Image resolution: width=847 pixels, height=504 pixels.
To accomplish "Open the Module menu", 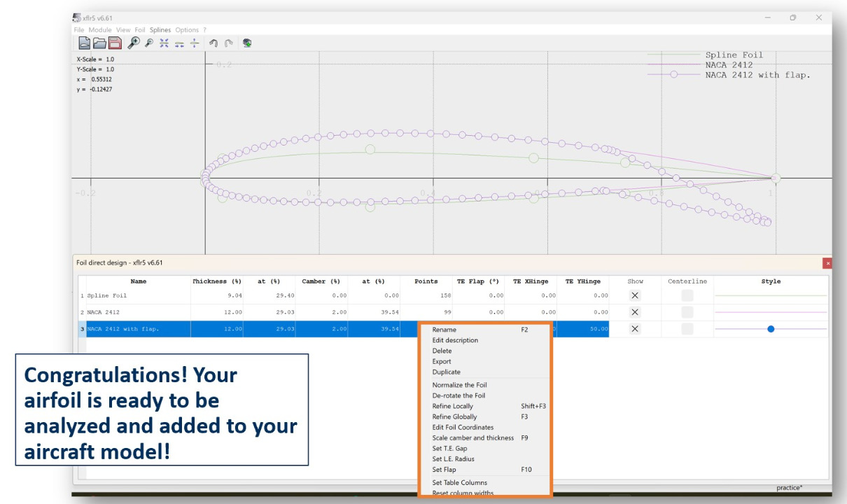I will pyautogui.click(x=100, y=30).
